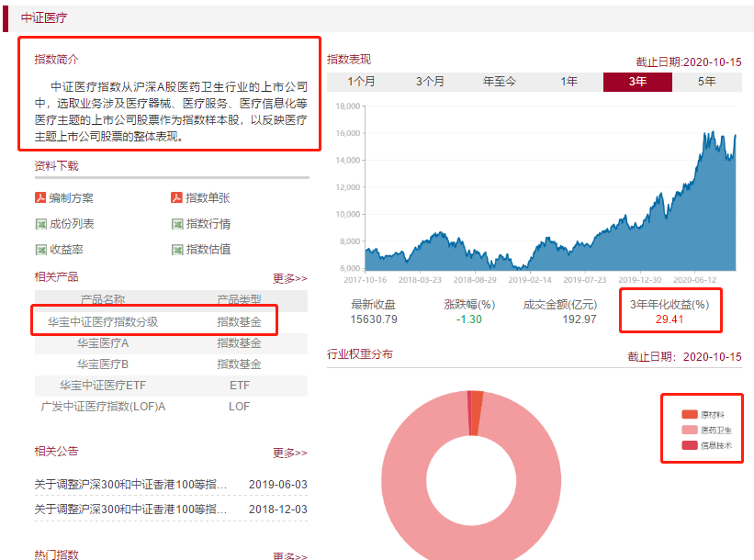Image resolution: width=754 pixels, height=560 pixels.
Task: Click the 产品类型 column header
Action: (239, 299)
